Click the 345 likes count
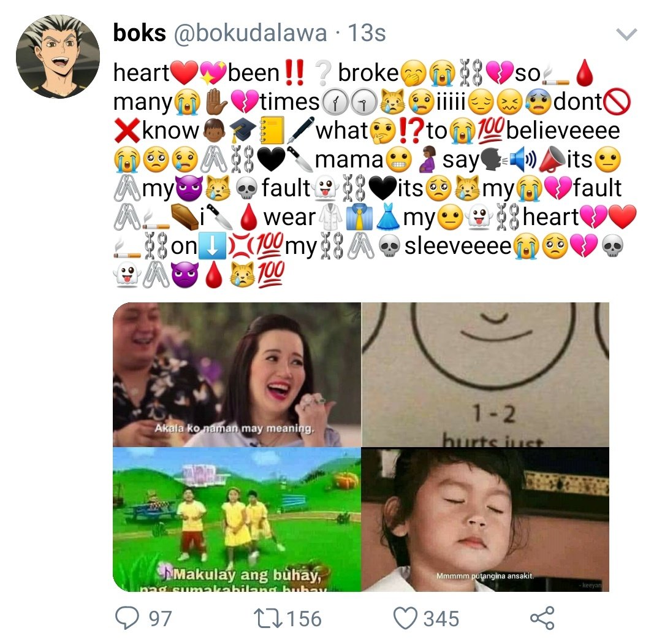The image size is (662, 644). [x=441, y=619]
